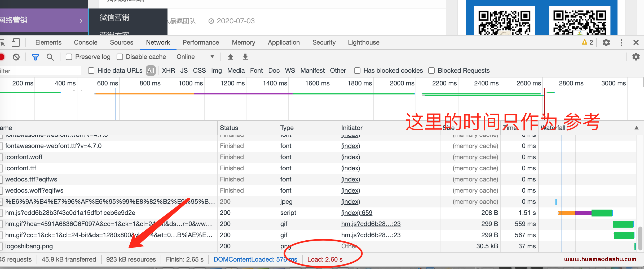The image size is (644, 269).
Task: Filter requests by XHR
Action: coord(169,71)
